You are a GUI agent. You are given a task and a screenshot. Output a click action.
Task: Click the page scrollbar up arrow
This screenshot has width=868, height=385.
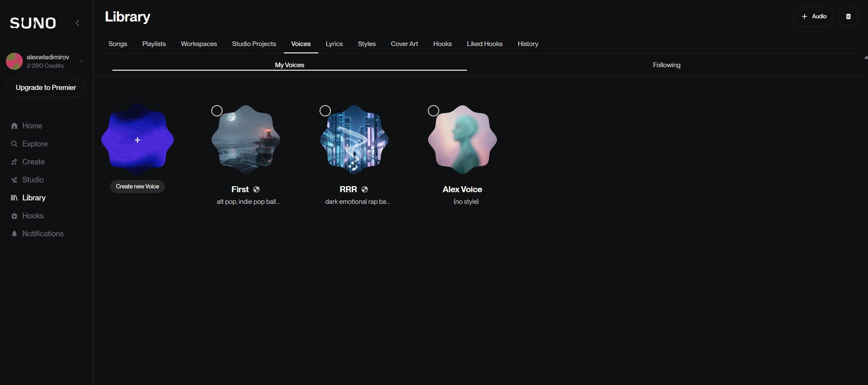(866, 58)
